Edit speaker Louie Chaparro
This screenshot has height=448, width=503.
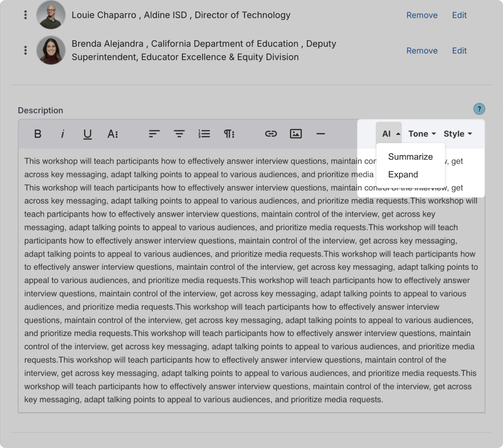click(460, 15)
